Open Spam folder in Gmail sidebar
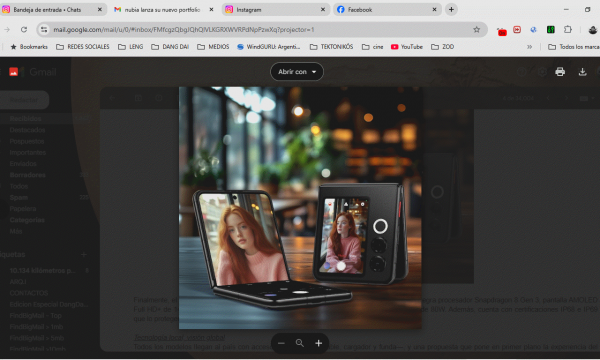Image resolution: width=600 pixels, height=360 pixels. (18, 197)
